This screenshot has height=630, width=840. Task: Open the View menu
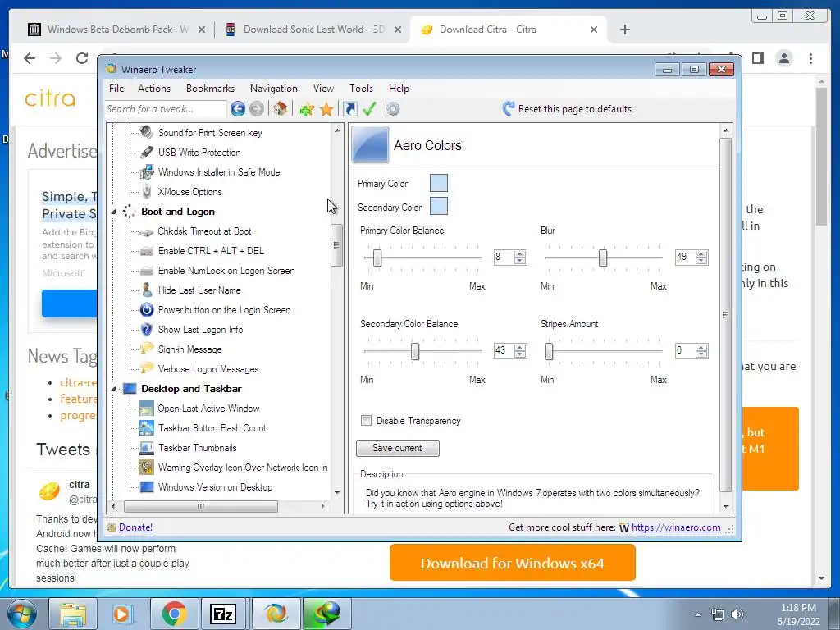point(323,89)
